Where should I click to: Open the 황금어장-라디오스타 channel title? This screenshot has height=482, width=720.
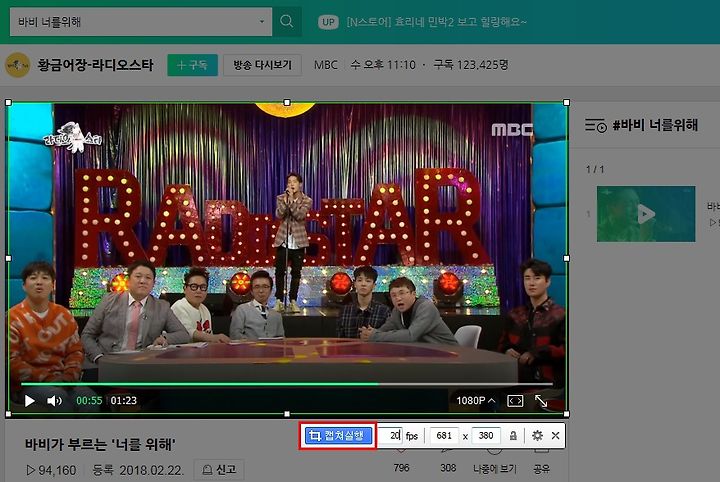coord(96,65)
